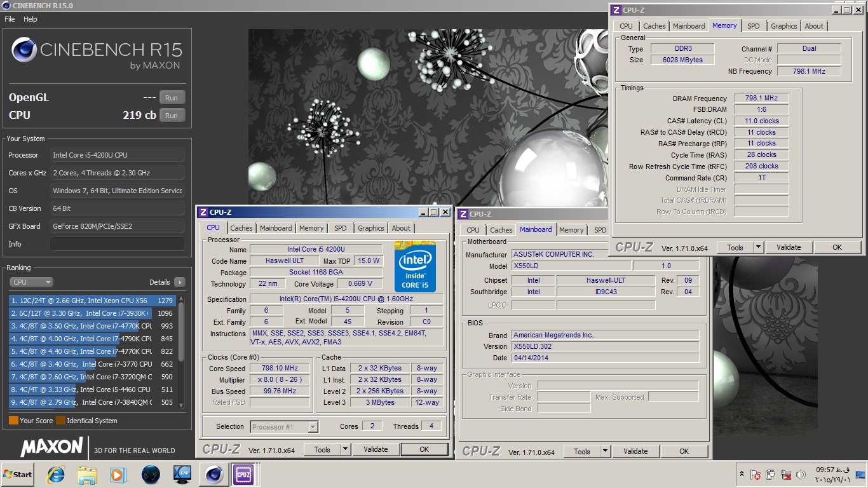Launch Internet Explorer from the taskbar
The height and width of the screenshot is (488, 868).
(56, 475)
